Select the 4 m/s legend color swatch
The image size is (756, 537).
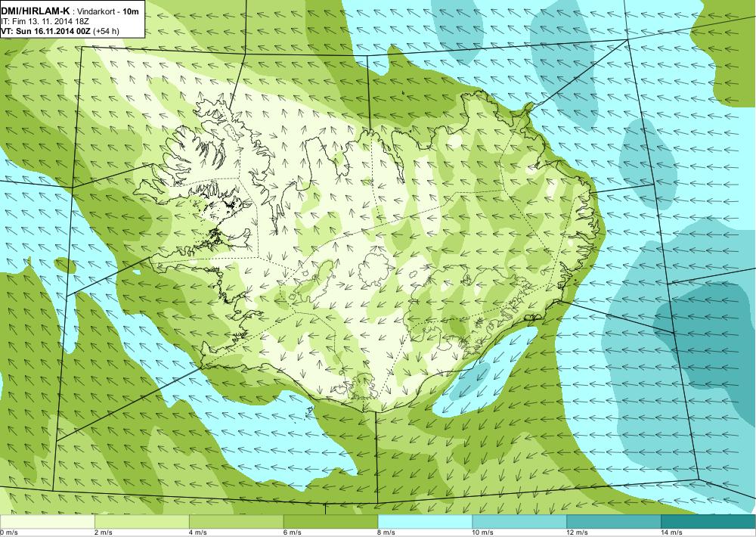click(x=236, y=522)
